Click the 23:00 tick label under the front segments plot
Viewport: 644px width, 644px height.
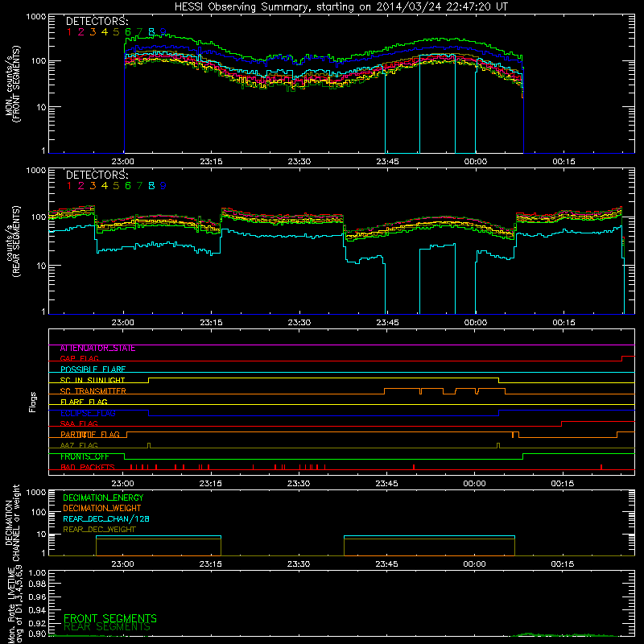[123, 162]
